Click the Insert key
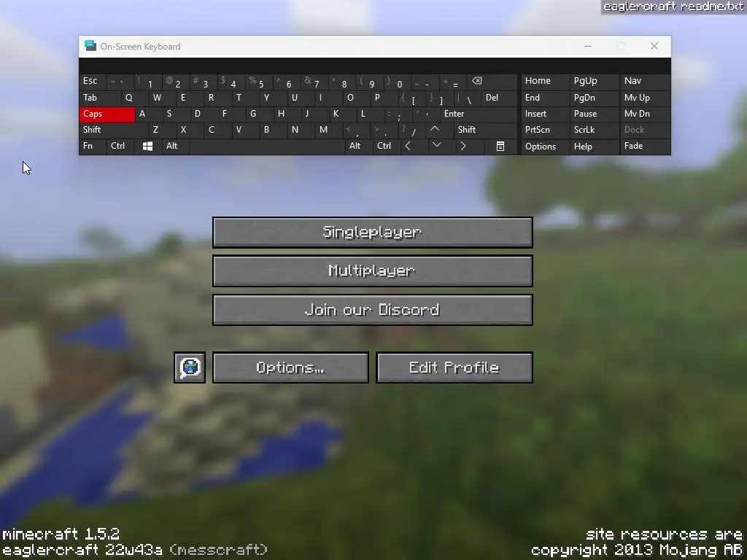Screen dimensions: 747x560 pos(546,114)
